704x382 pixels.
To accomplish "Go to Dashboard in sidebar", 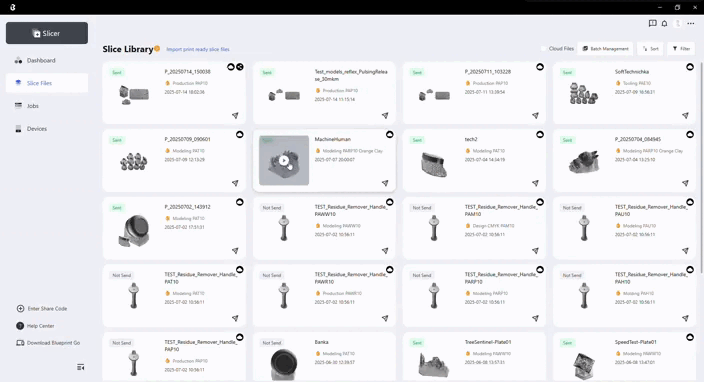I will tap(41, 60).
